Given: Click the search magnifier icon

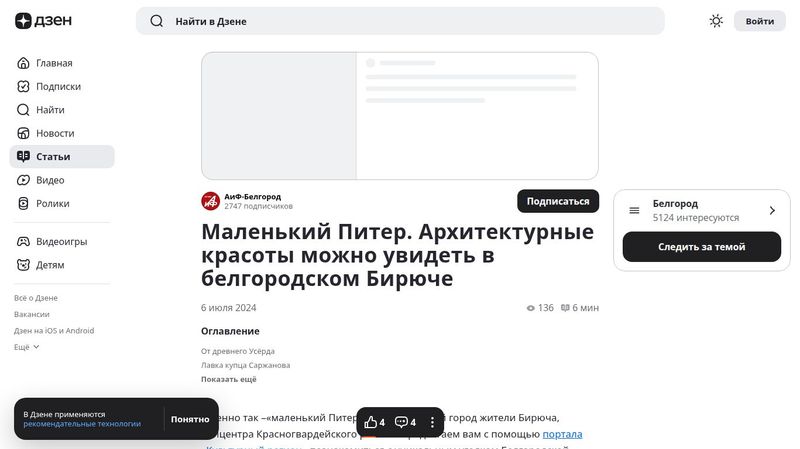Looking at the screenshot, I should point(157,21).
